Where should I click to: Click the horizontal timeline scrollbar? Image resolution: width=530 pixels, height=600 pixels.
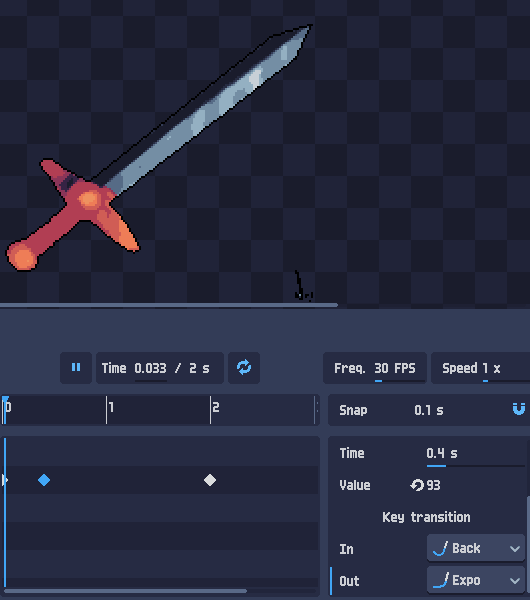click(126, 591)
